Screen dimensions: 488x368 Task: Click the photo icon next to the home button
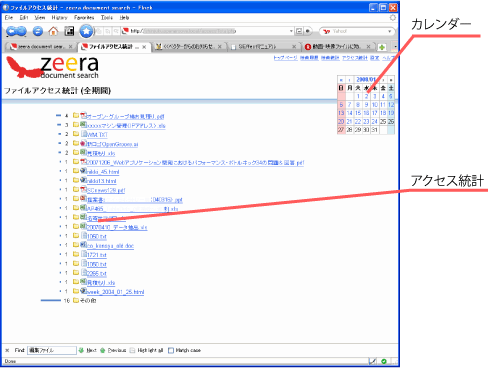[69, 31]
